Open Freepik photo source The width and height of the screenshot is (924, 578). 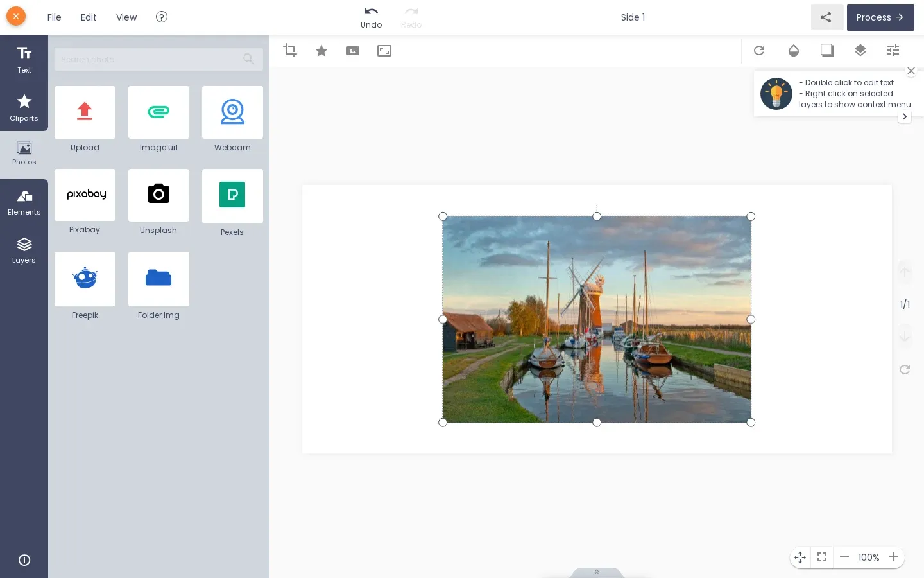coord(85,279)
